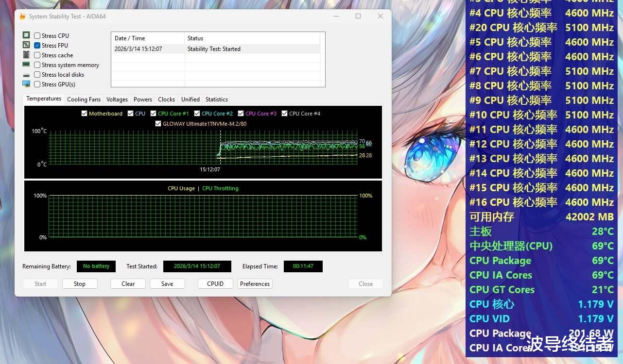Screen dimensions: 623x364
Task: Open the Voltages tab
Action: [x=117, y=99]
